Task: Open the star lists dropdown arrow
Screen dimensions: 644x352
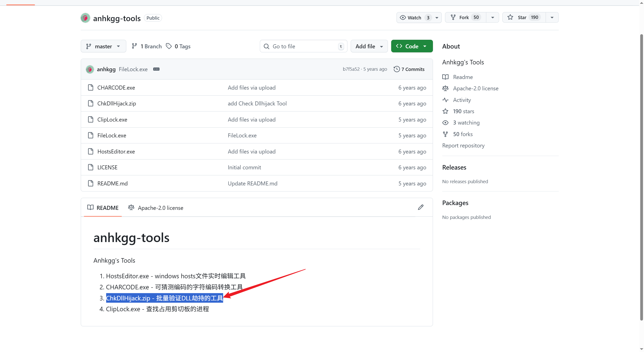Action: [x=552, y=17]
